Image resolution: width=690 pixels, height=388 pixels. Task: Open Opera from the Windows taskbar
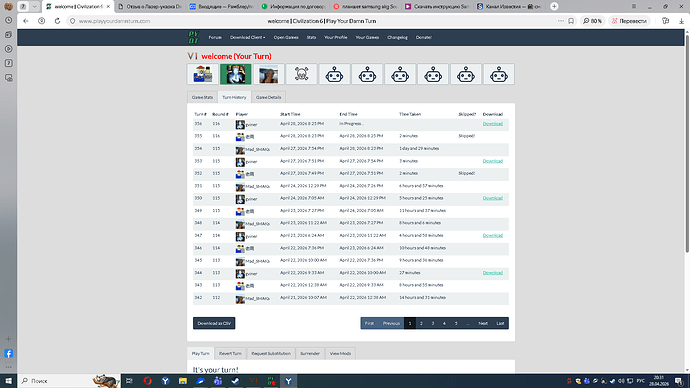147,381
